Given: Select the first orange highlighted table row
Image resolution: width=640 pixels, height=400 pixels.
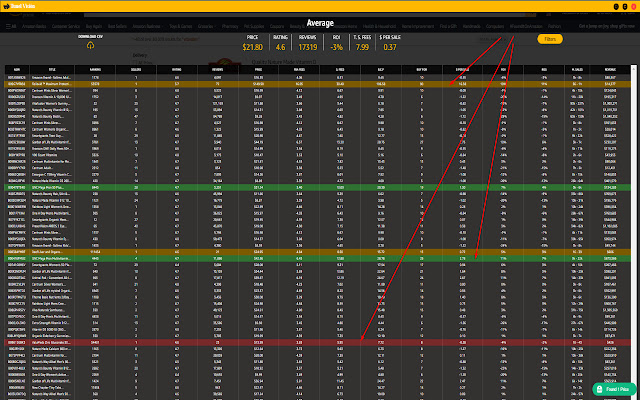Looking at the screenshot, I should coord(318,83).
